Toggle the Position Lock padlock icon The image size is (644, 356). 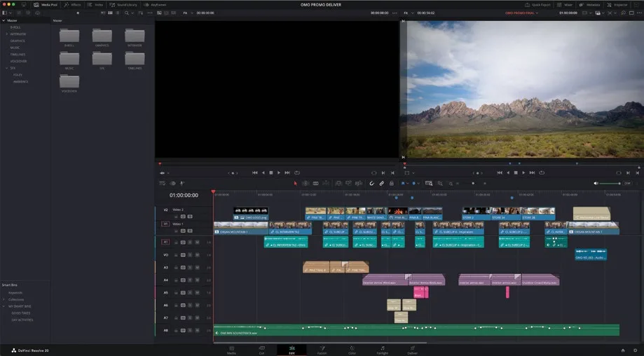[392, 183]
